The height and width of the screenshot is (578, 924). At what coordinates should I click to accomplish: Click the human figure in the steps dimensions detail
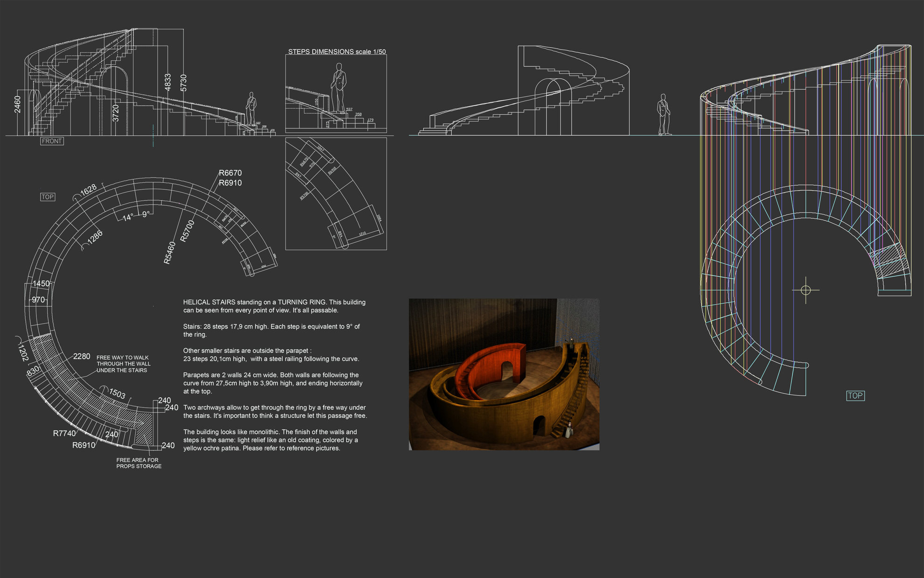(x=339, y=89)
